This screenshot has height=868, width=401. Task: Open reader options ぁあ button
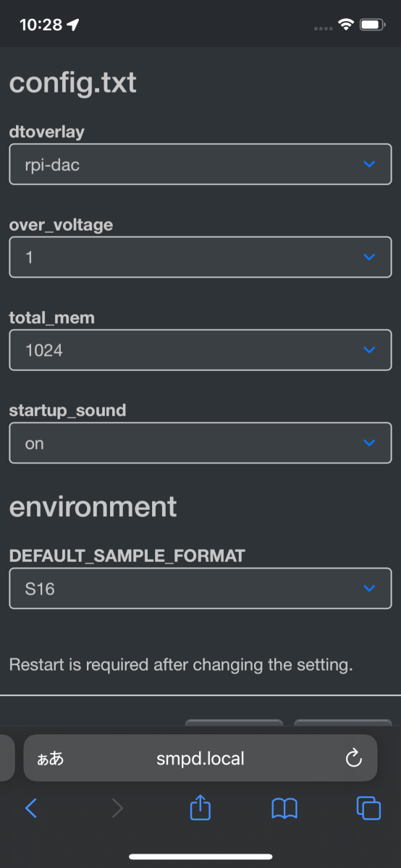pos(50,758)
